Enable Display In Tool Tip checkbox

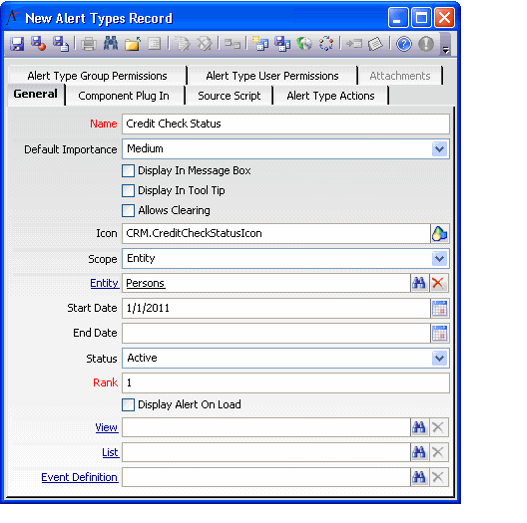(x=128, y=191)
